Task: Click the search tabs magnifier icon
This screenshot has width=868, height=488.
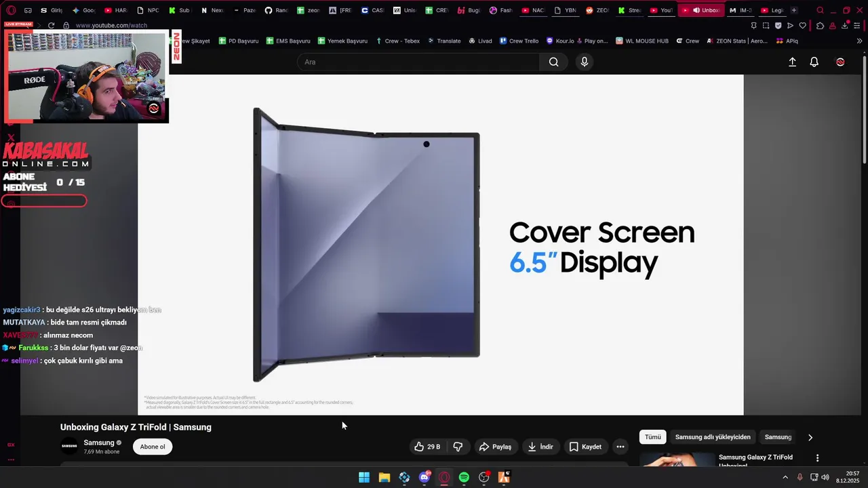Action: 821,10
